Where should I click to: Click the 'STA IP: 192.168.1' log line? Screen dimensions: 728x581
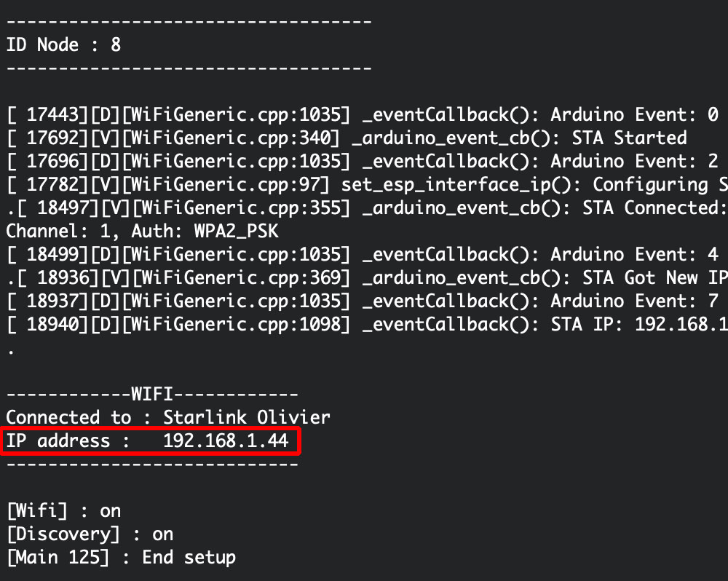[x=367, y=324]
